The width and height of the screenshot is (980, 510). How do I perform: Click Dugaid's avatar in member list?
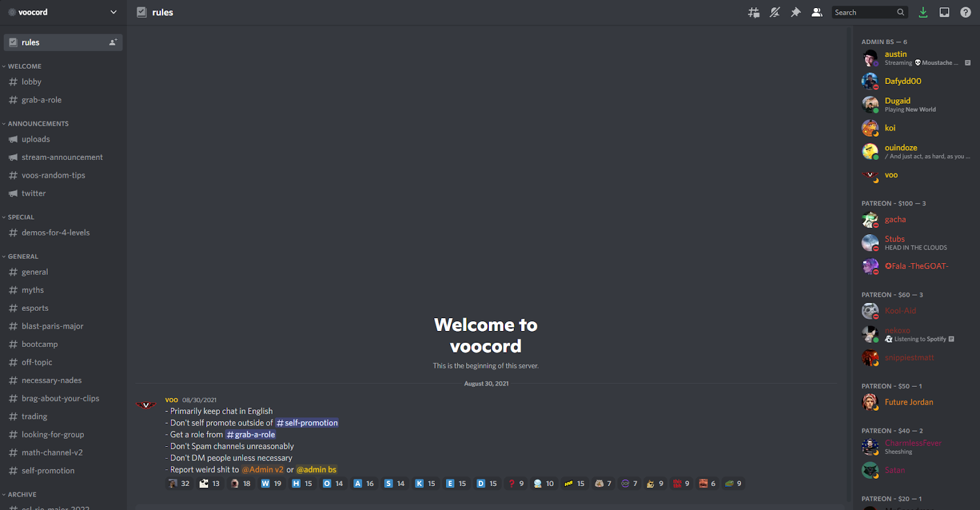tap(870, 104)
